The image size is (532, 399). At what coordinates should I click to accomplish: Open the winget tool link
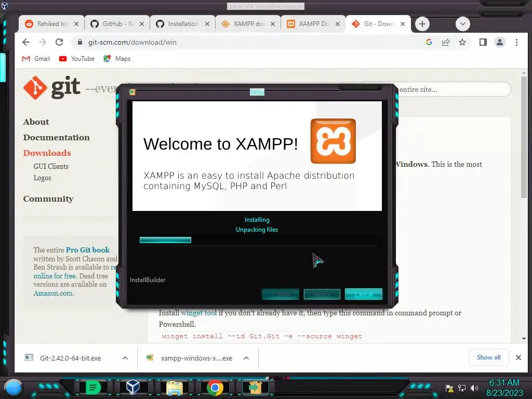tap(199, 313)
